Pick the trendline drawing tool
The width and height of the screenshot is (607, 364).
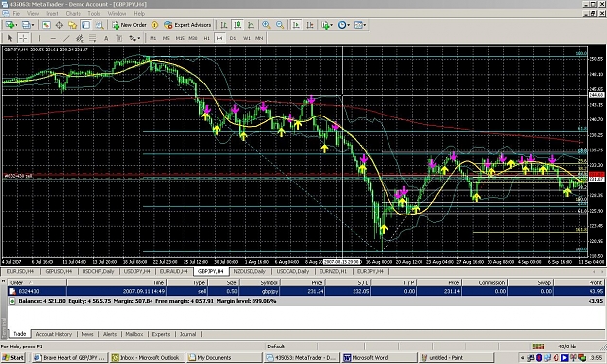click(x=66, y=38)
